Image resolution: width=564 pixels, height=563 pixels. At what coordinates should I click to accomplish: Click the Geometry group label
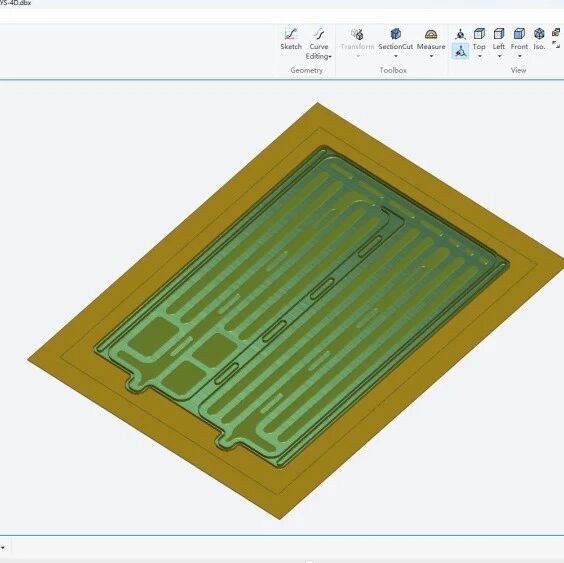[x=306, y=70]
